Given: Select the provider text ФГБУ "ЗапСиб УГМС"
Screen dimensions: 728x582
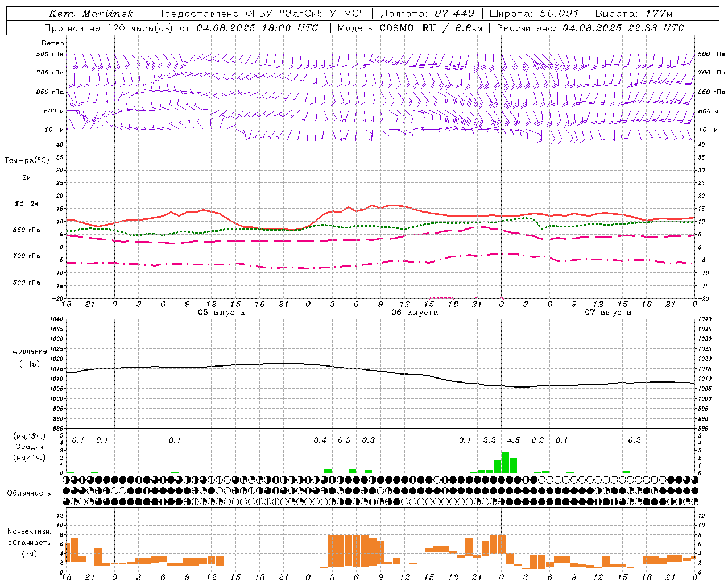Looking at the screenshot, I should pos(305,13).
